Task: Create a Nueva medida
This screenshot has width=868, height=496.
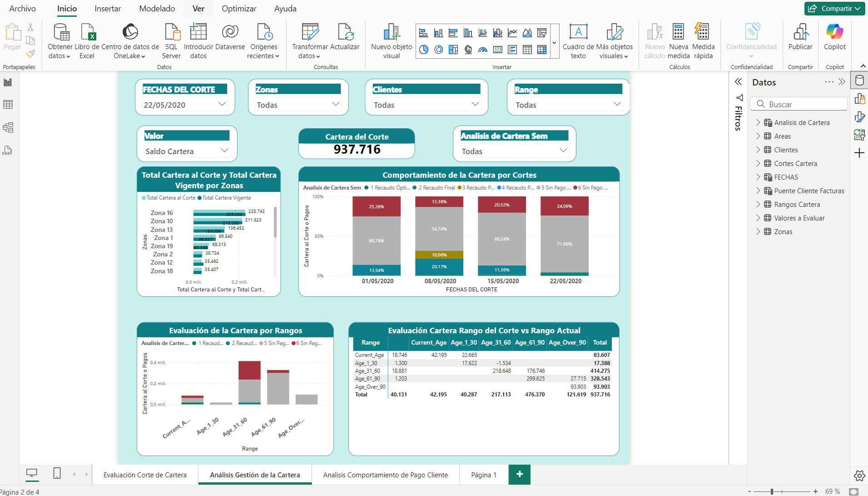Action: click(679, 41)
